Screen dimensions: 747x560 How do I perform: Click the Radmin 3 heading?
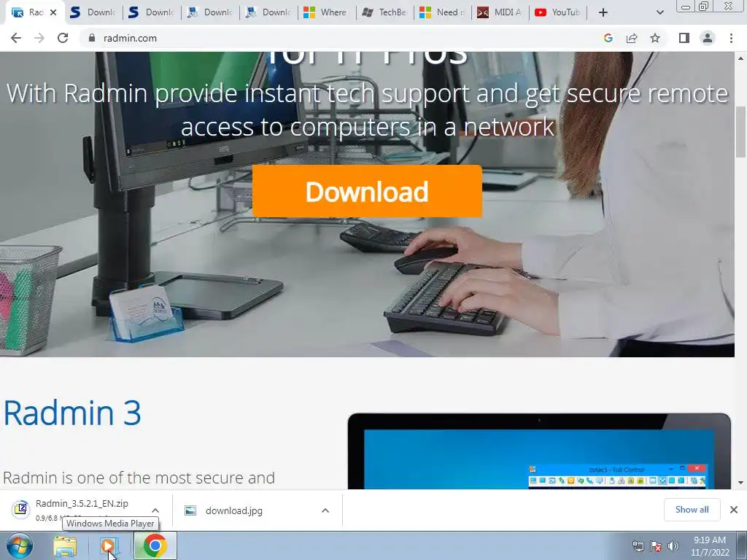point(72,413)
